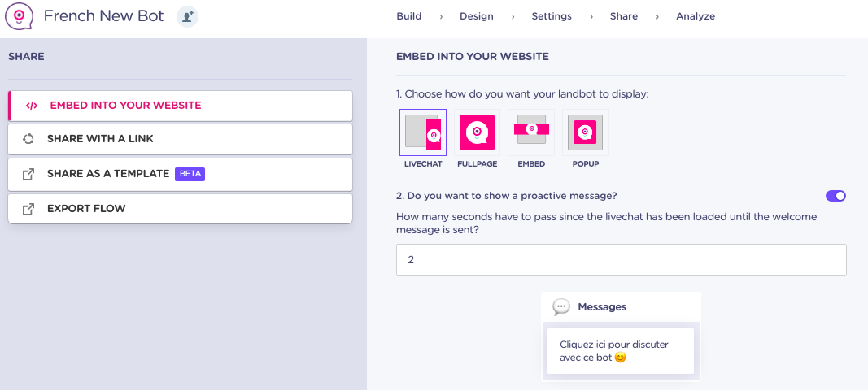Click the Messages header text
Image resolution: width=868 pixels, height=390 pixels.
[x=602, y=306]
